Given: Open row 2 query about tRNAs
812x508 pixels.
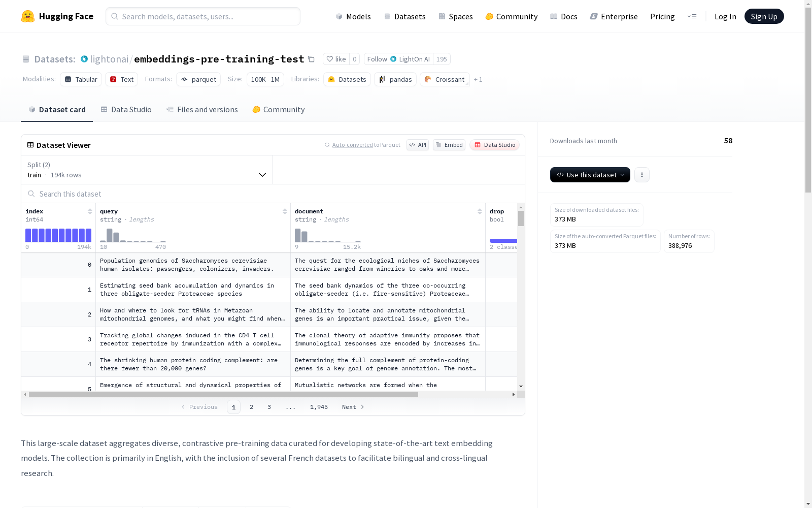Looking at the screenshot, I should point(193,314).
